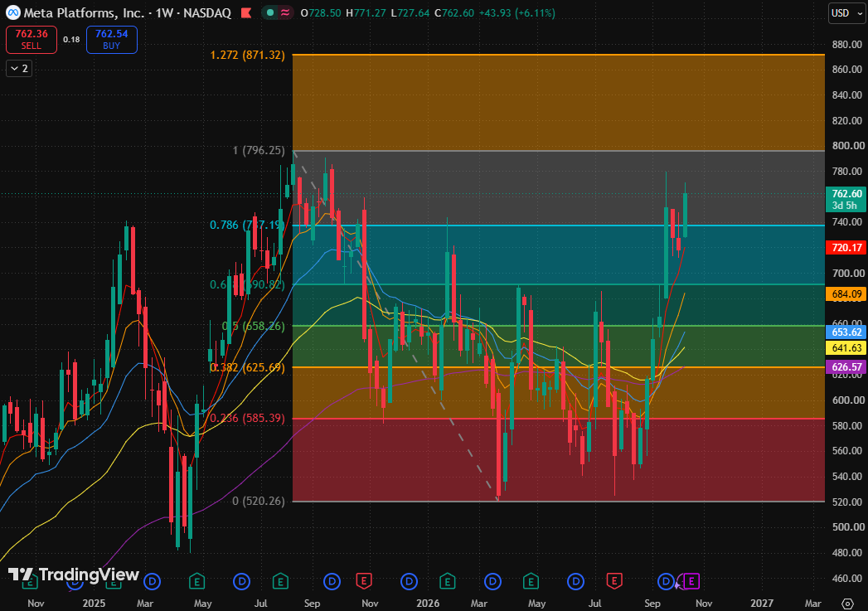This screenshot has width=868, height=611.
Task: Open dividend D marker between May and Jul 2025
Action: click(241, 581)
